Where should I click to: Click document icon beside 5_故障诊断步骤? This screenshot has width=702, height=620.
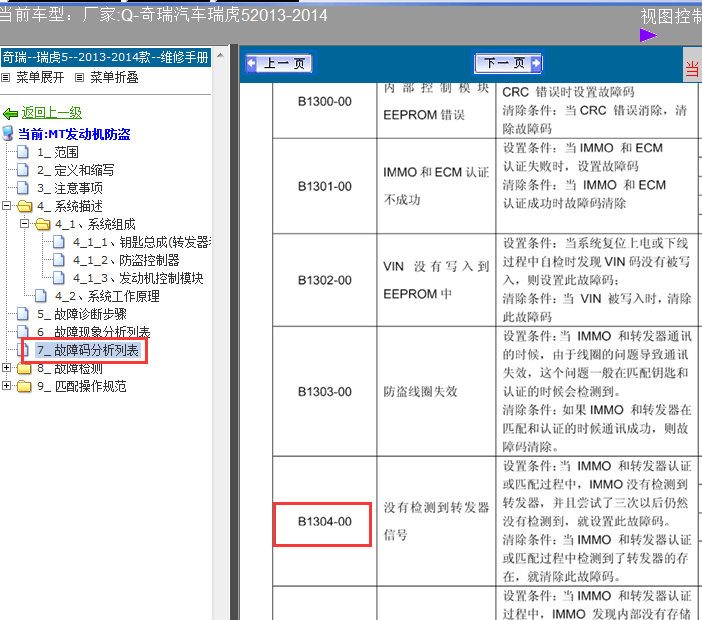pos(23,314)
